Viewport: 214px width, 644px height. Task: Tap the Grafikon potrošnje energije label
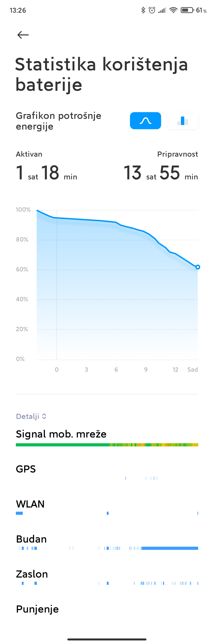58,121
